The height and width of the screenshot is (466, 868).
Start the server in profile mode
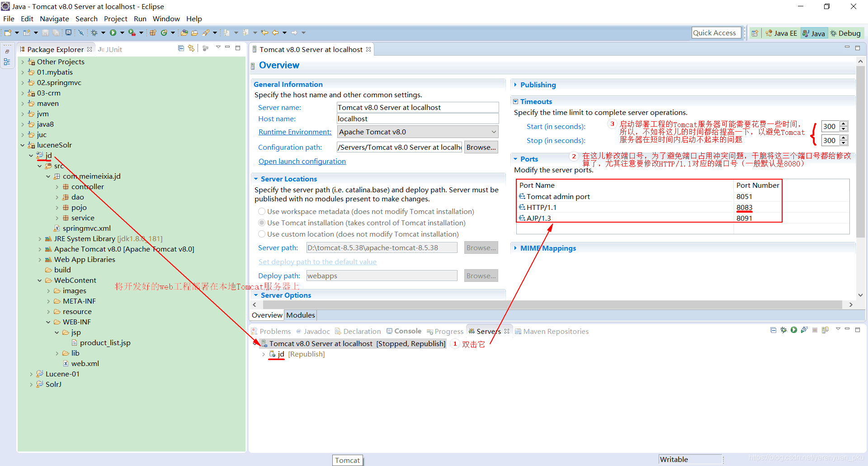click(x=804, y=330)
